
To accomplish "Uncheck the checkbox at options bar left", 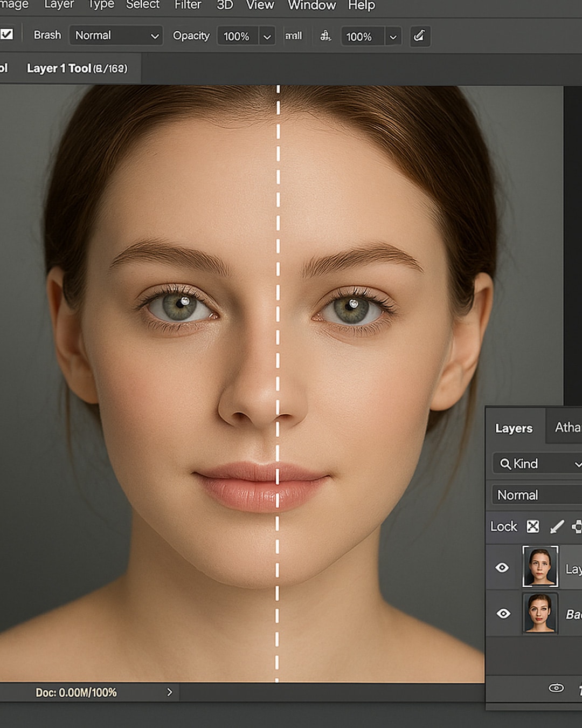I will (6, 35).
